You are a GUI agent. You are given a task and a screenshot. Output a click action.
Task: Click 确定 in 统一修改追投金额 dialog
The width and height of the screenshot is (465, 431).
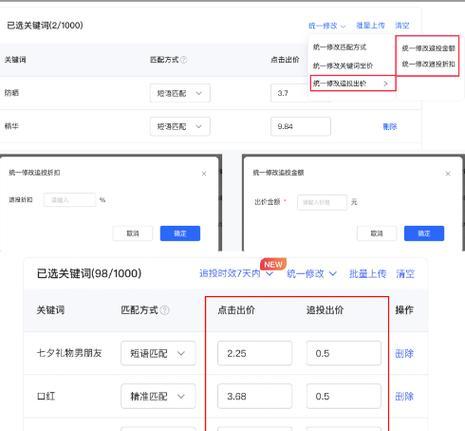(x=424, y=233)
